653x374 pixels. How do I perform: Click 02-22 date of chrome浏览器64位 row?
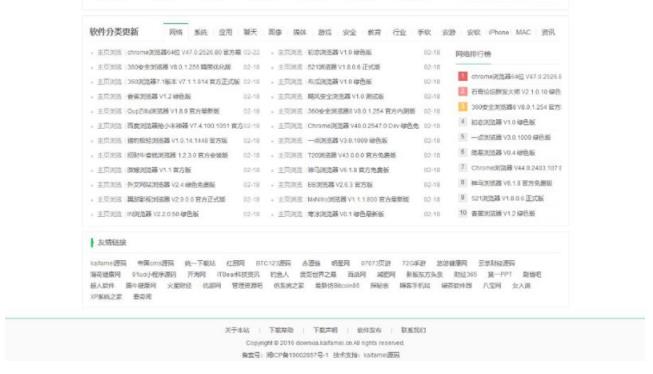click(x=251, y=52)
